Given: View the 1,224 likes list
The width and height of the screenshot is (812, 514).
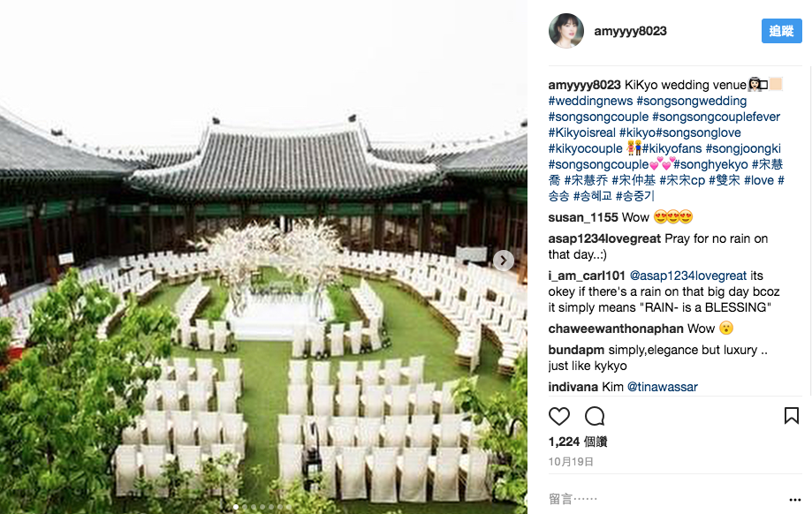Looking at the screenshot, I should click(577, 442).
